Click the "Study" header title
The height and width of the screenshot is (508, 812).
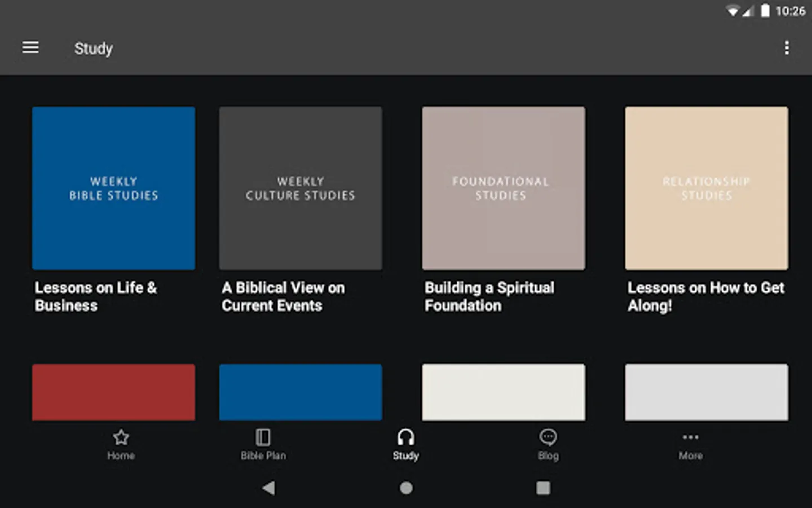(94, 49)
